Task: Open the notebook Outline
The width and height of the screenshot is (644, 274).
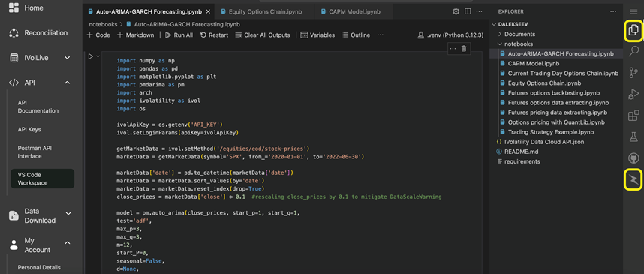Action: (x=356, y=35)
